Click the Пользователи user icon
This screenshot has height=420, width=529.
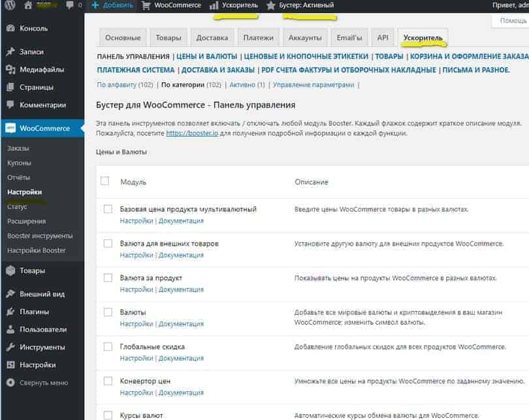click(11, 329)
